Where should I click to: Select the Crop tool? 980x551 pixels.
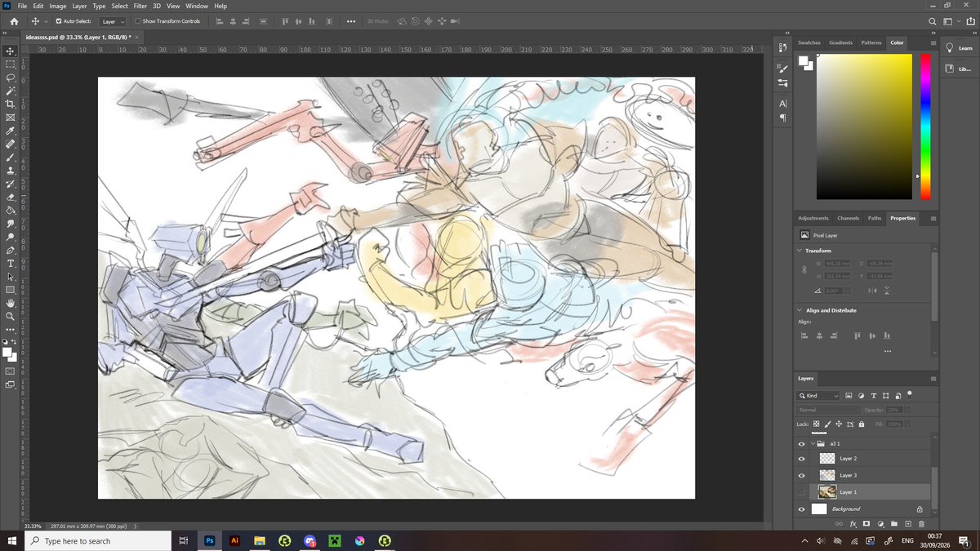click(11, 104)
